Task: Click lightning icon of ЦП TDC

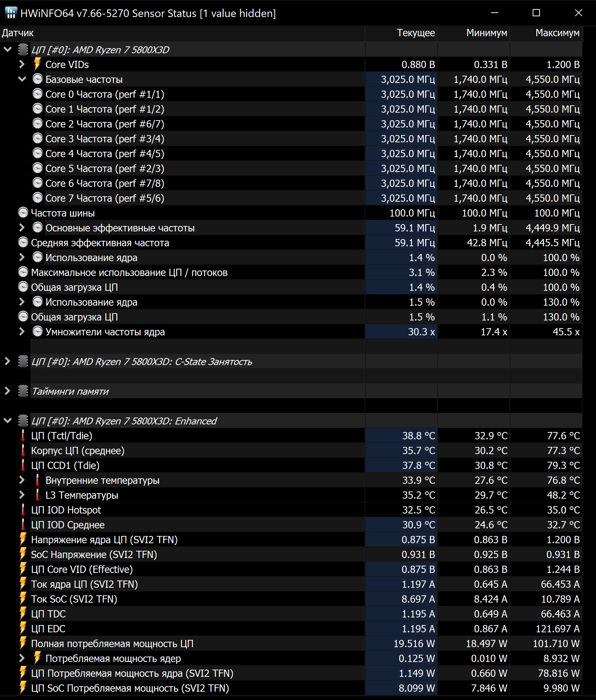Action: click(x=23, y=613)
